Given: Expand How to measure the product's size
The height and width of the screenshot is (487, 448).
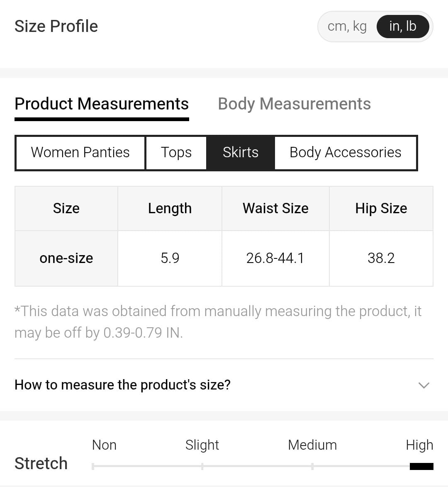Looking at the screenshot, I should (123, 385).
